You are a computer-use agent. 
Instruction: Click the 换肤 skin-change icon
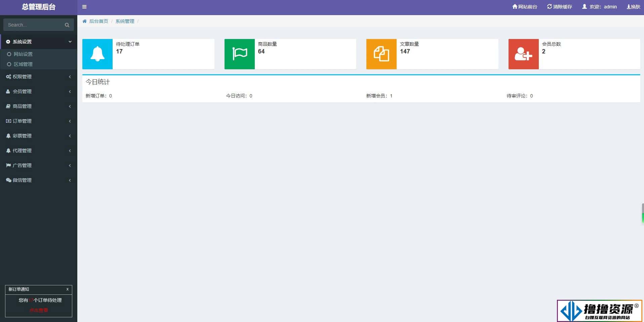(x=628, y=7)
